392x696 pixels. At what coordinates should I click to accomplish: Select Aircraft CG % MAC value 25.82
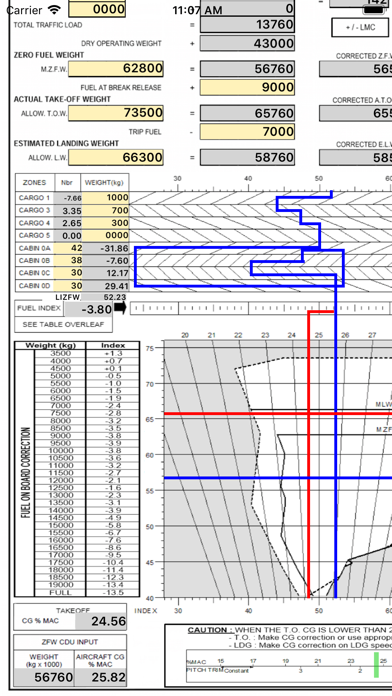point(101,677)
